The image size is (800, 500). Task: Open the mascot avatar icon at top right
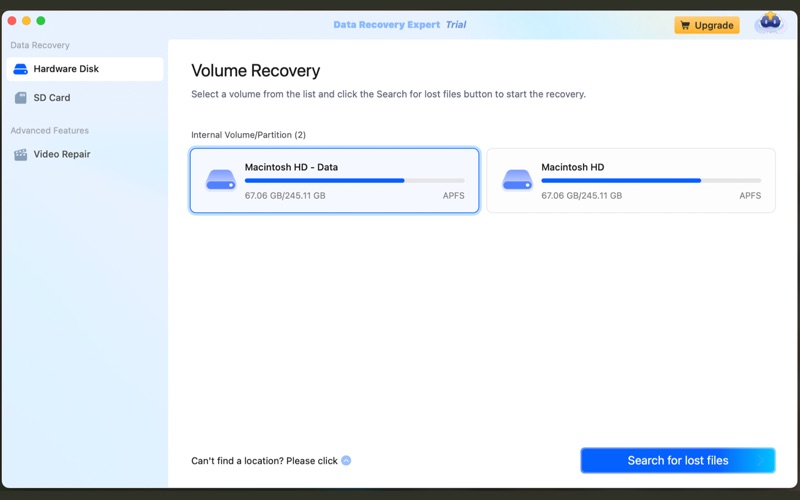(770, 23)
